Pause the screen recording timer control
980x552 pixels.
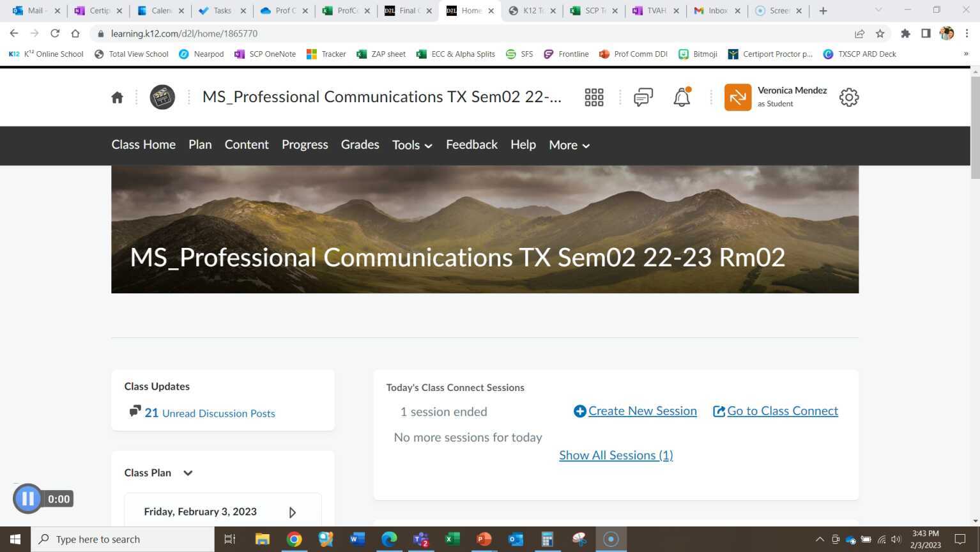[27, 498]
